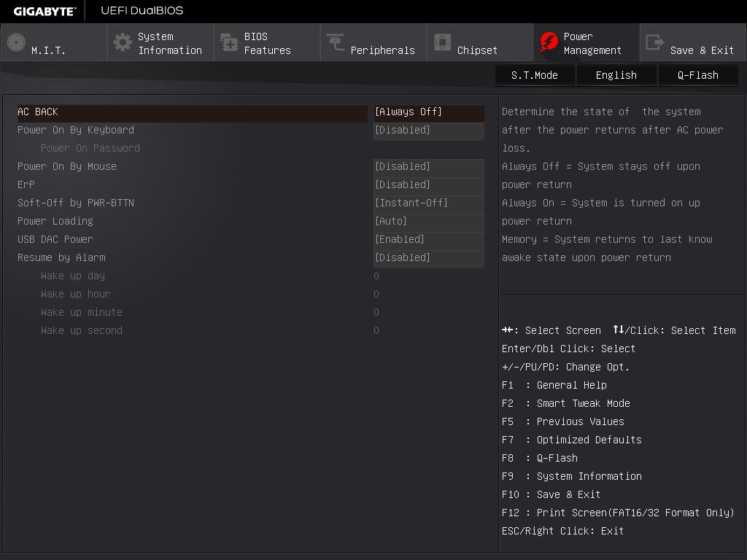Select the Wake up day label
Screen dimensions: 747x560
(72, 276)
